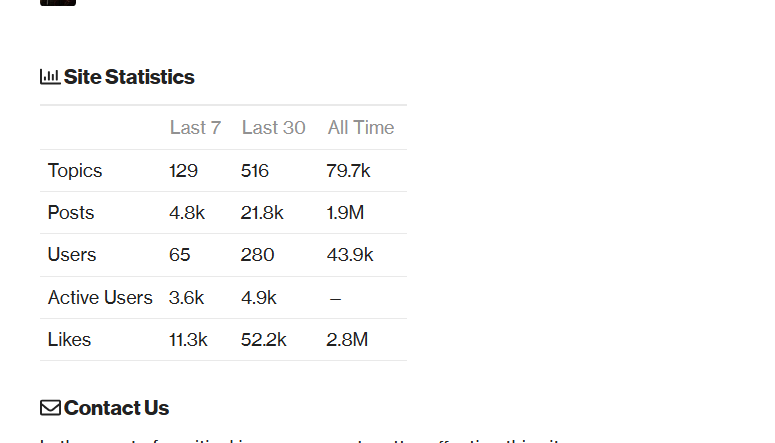Select the Last 30 column header
The width and height of the screenshot is (775, 443).
273,127
